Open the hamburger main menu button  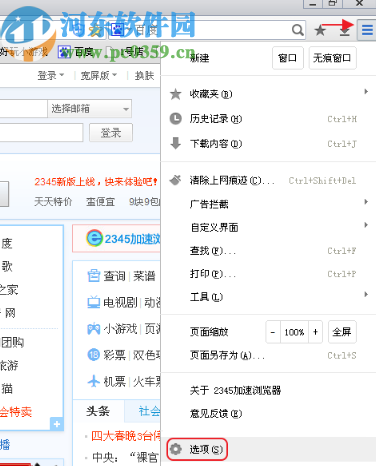(x=367, y=30)
